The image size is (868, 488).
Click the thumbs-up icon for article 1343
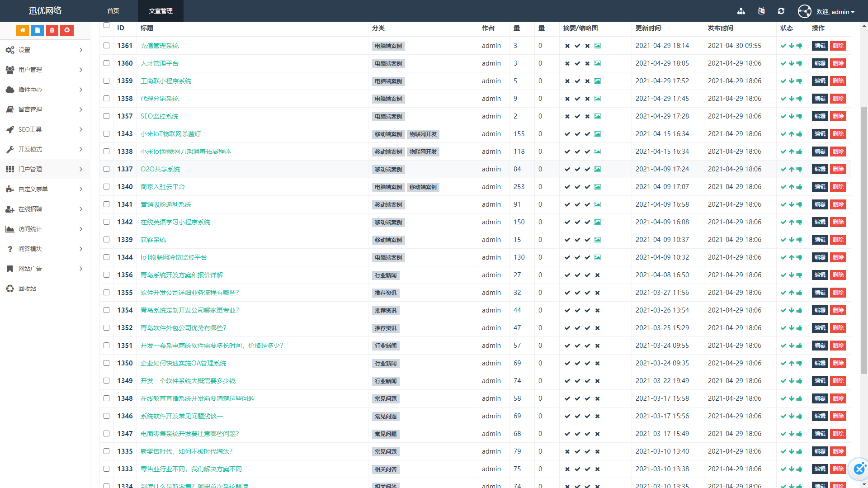[799, 134]
